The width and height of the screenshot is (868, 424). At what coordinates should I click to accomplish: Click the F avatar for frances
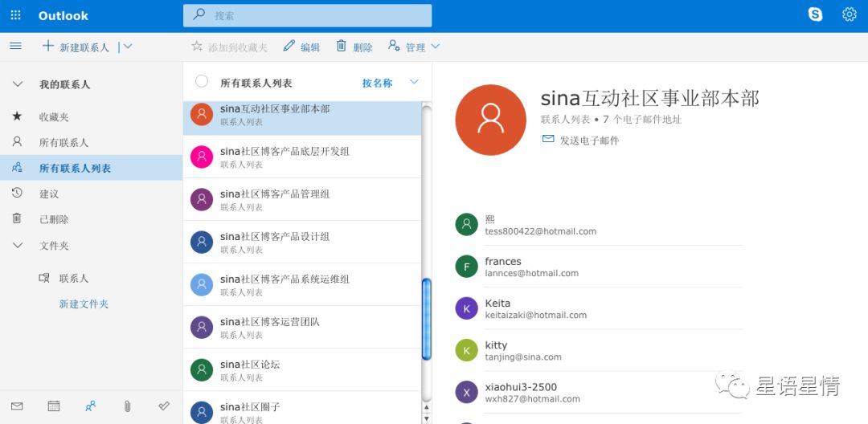pos(467,267)
